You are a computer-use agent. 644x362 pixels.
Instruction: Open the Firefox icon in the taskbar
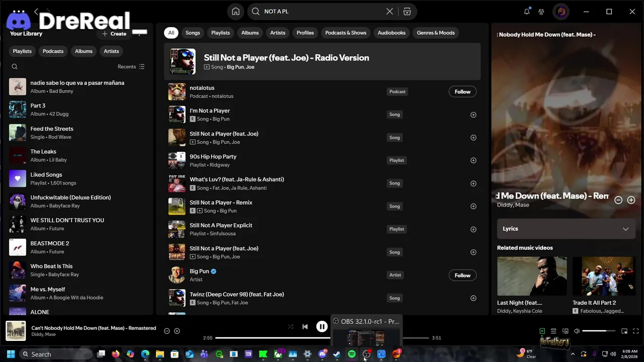(116, 354)
